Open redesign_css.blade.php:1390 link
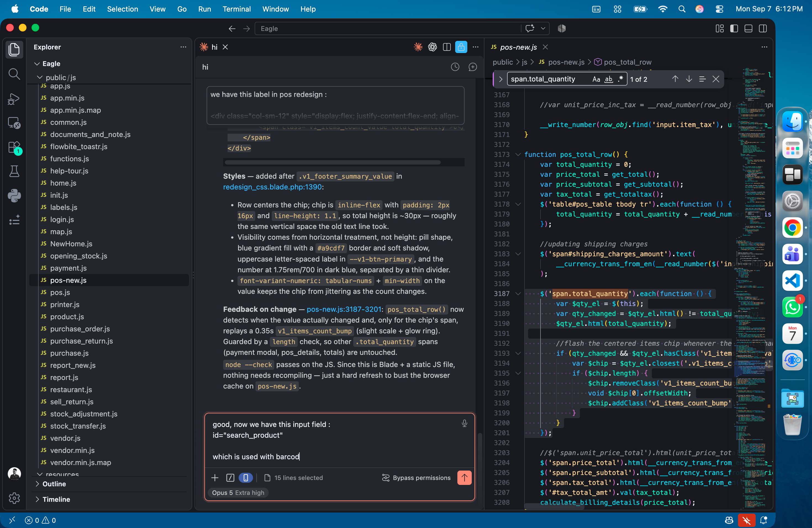812x528 pixels. coord(272,187)
